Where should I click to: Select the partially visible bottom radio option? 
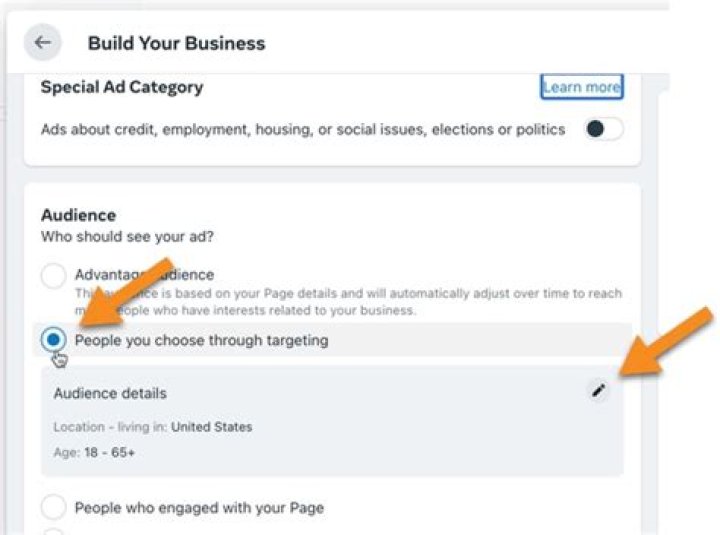tap(54, 531)
